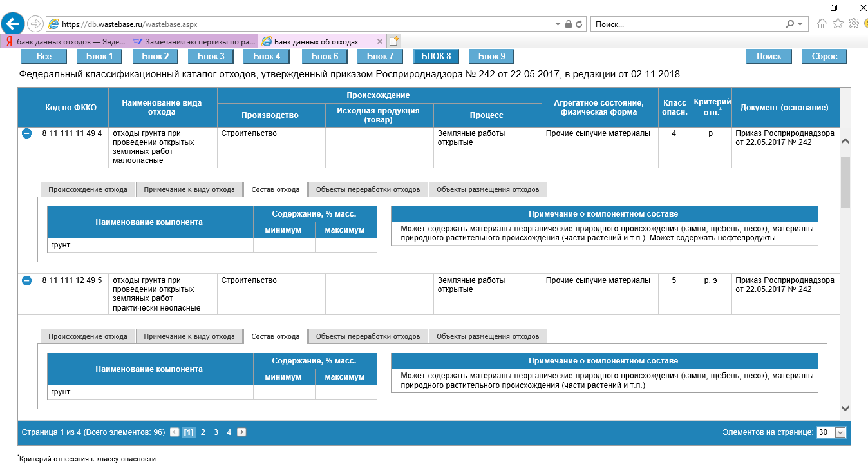Click the refresh icon in address bar

click(580, 24)
